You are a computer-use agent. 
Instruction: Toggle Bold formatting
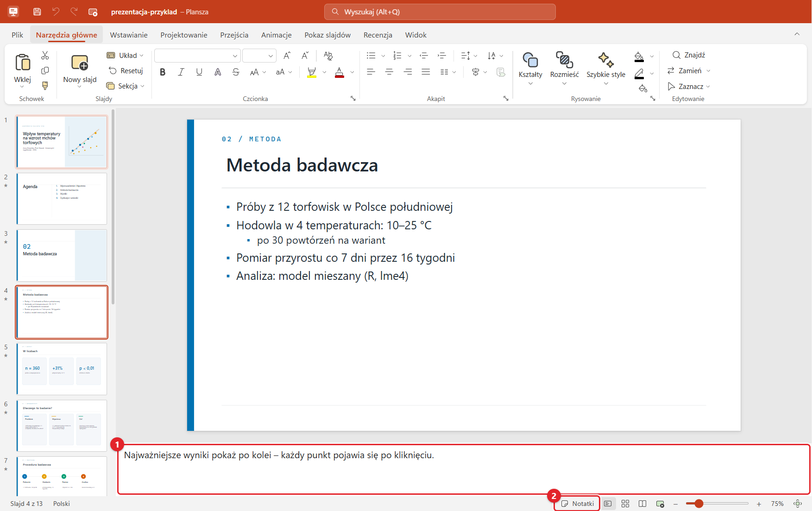tap(163, 72)
